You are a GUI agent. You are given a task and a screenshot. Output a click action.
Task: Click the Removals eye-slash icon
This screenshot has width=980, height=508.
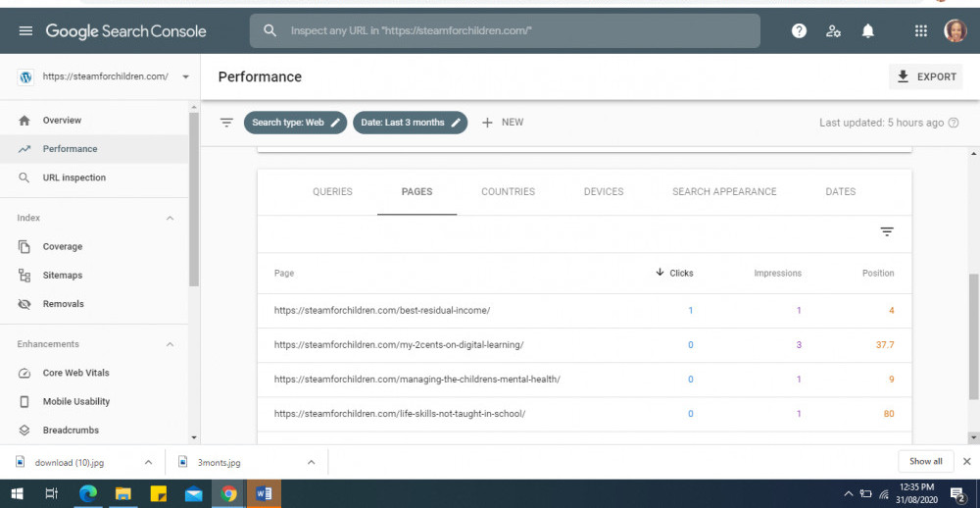point(24,304)
